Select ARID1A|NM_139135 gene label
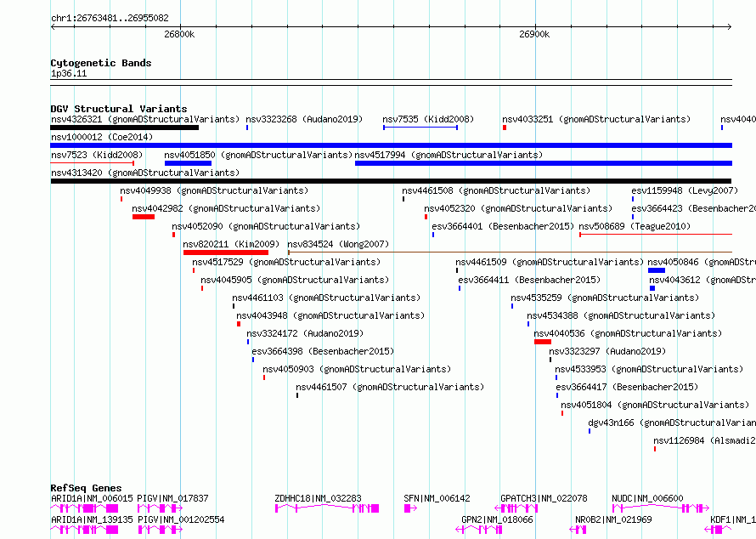 coord(92,519)
